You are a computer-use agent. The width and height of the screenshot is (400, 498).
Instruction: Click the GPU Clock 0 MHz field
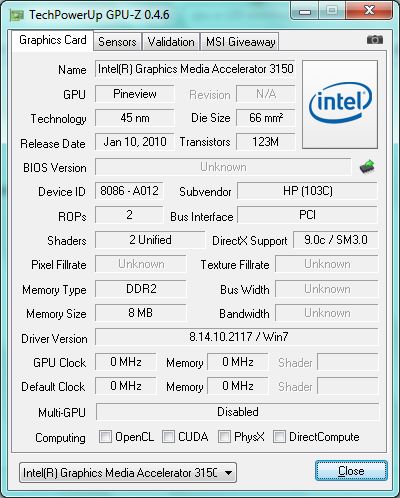126,362
